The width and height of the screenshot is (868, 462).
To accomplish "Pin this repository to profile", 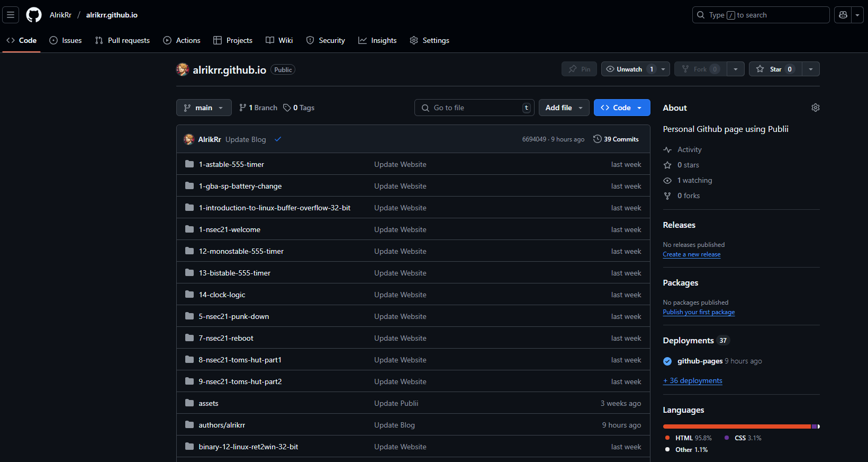I will click(x=579, y=69).
